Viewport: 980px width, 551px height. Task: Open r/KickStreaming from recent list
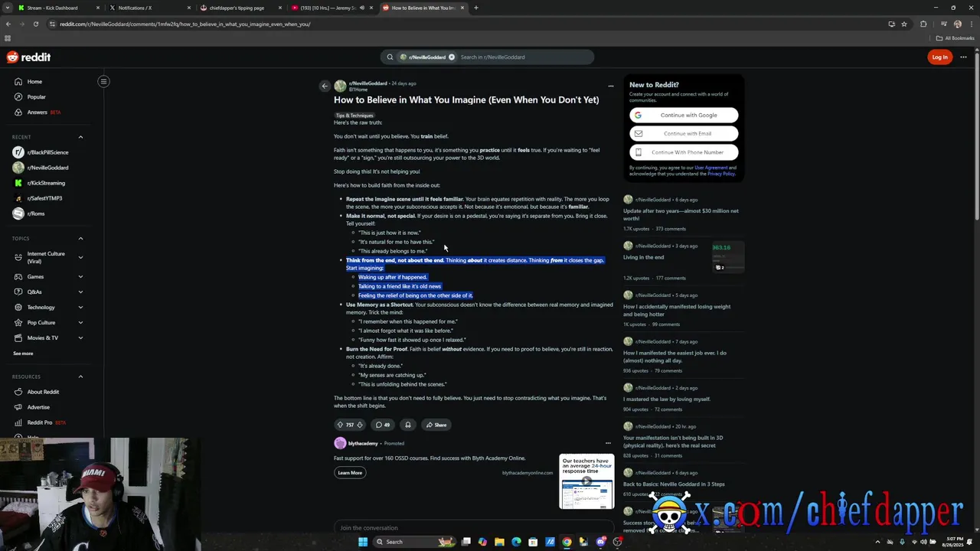pyautogui.click(x=46, y=183)
